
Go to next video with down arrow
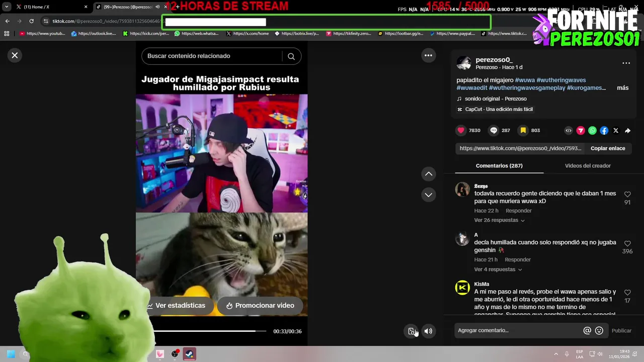[428, 195]
